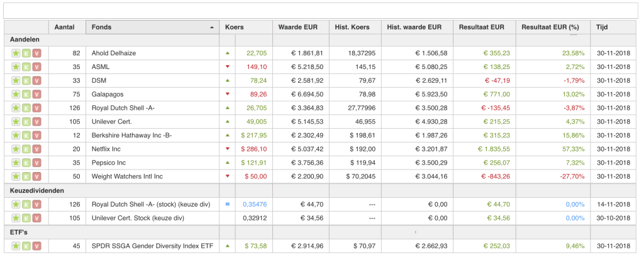Open the Weight Watchers Intl Inc fund name

pos(127,177)
